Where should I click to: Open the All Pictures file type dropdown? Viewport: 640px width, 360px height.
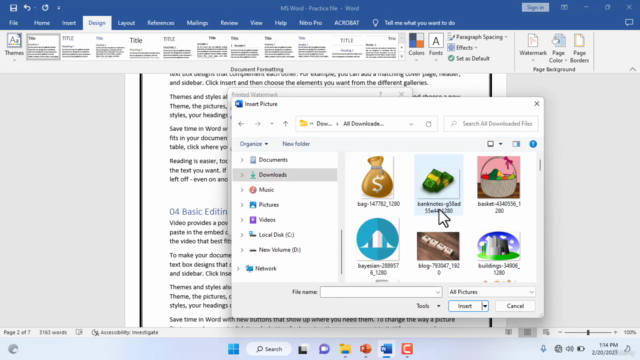[x=491, y=292]
